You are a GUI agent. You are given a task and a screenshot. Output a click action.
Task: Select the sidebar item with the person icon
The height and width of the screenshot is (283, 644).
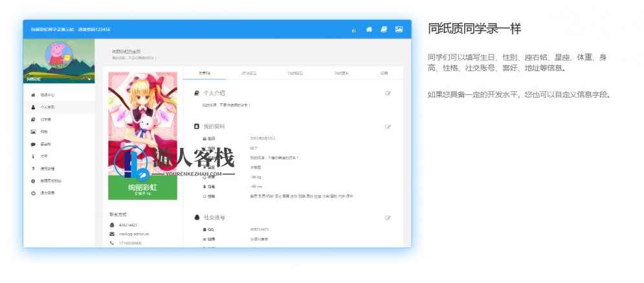(x=59, y=107)
